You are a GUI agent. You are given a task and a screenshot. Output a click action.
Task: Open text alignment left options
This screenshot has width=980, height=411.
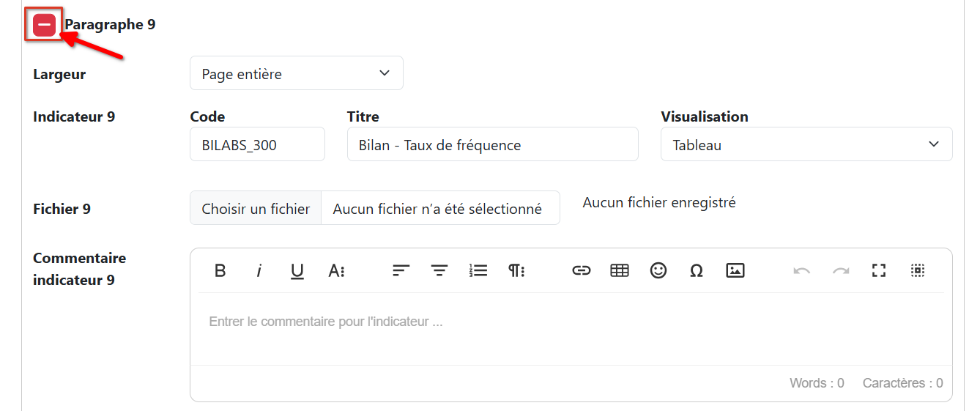(400, 270)
